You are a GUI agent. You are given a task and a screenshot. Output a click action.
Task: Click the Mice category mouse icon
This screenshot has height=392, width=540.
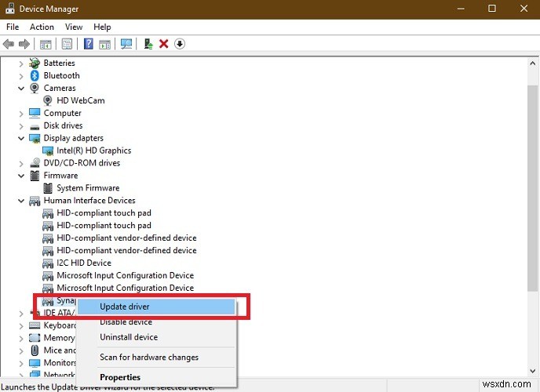coord(35,350)
